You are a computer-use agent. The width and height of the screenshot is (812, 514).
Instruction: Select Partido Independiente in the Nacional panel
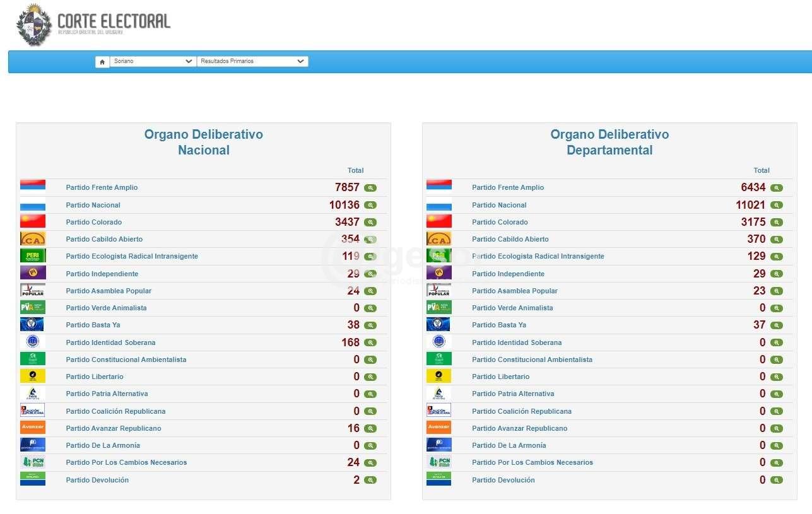coord(102,274)
